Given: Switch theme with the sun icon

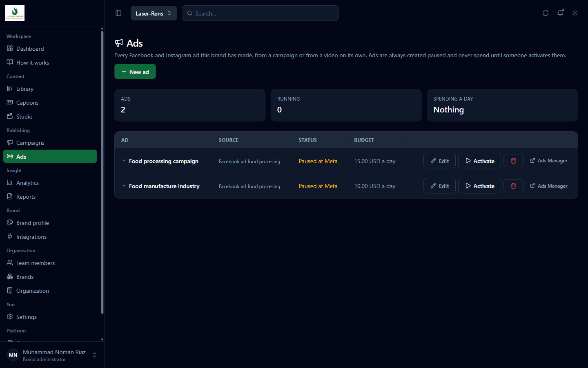Looking at the screenshot, I should click(x=575, y=13).
